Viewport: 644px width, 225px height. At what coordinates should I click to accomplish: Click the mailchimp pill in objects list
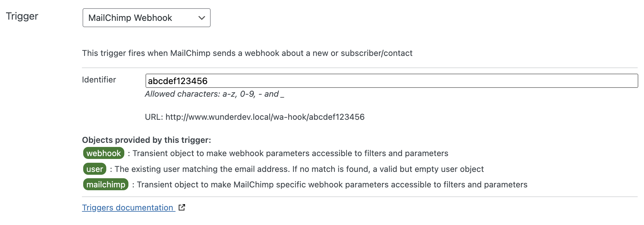tap(106, 185)
